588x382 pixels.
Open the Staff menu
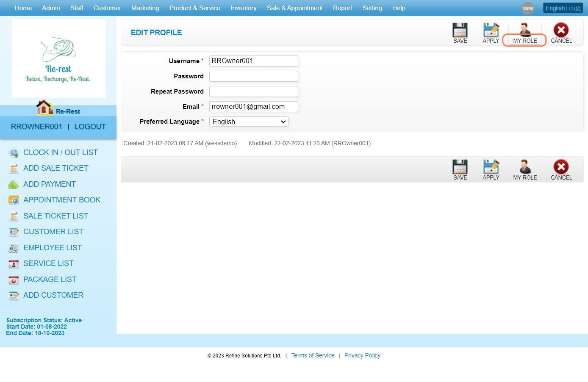pyautogui.click(x=77, y=8)
